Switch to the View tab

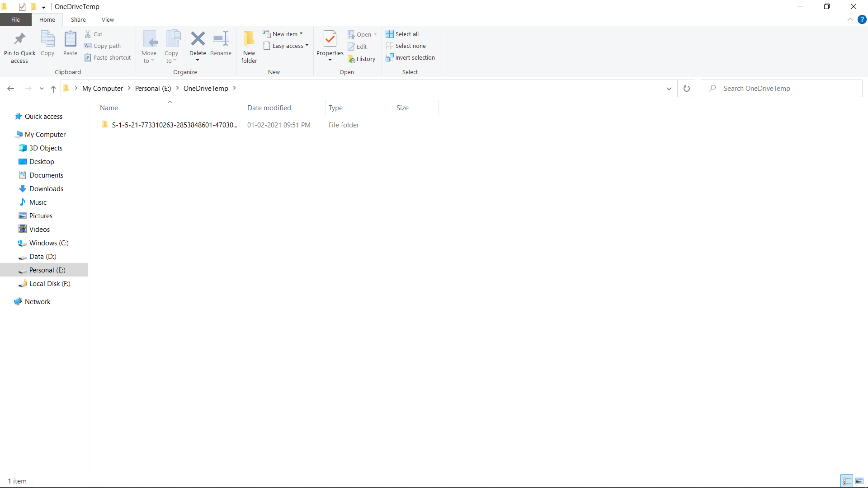click(108, 19)
